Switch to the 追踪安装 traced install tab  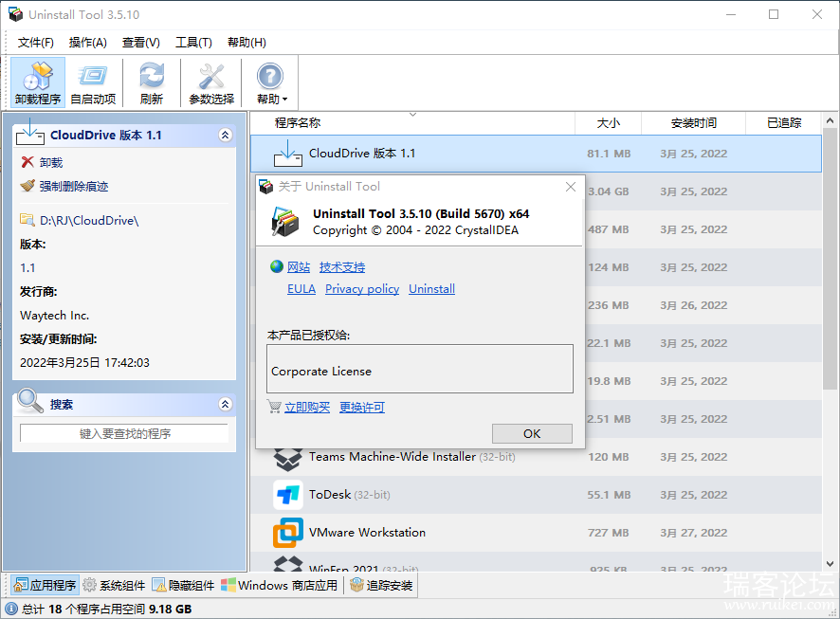click(381, 585)
